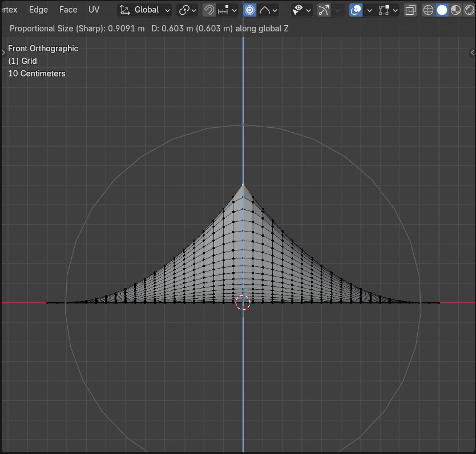Open the pivot point selector
This screenshot has width=476, height=454.
187,10
